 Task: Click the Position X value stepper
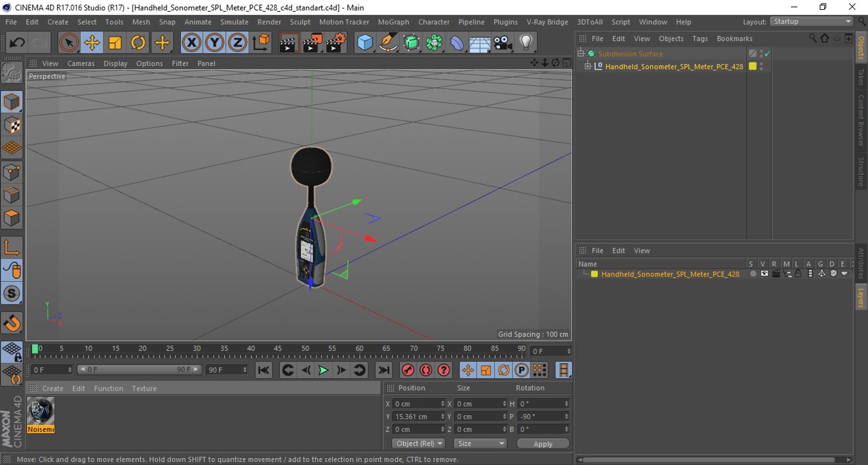(443, 403)
